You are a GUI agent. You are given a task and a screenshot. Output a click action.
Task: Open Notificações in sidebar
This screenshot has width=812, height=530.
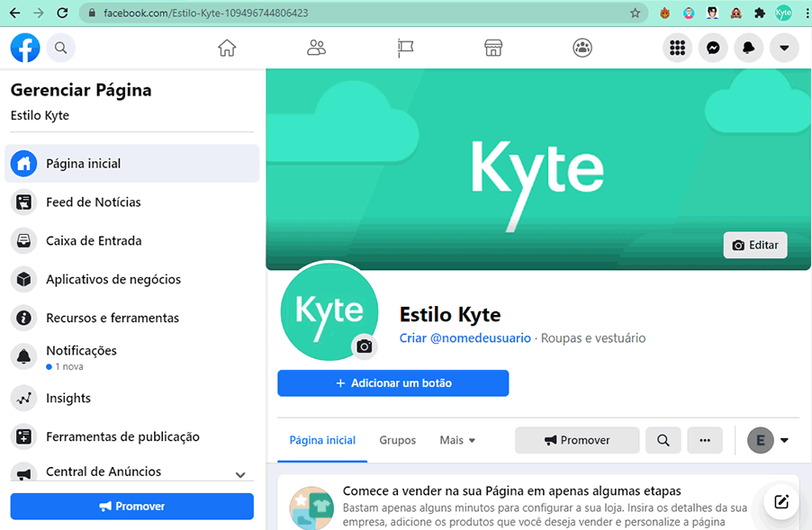132,357
